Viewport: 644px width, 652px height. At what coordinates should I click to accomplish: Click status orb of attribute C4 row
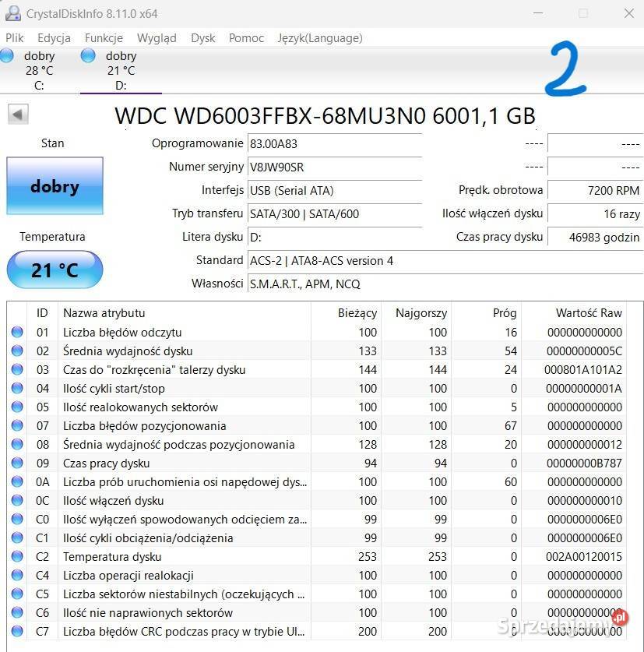[x=17, y=575]
